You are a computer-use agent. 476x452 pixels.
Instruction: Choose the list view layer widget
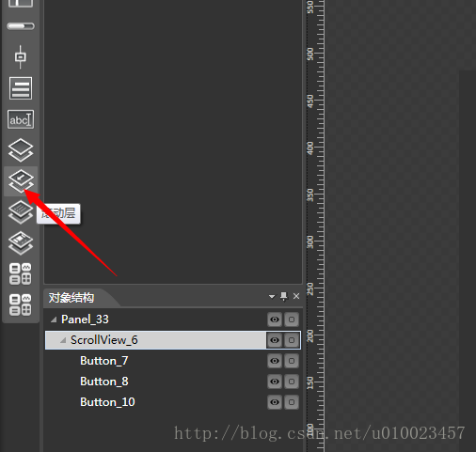coord(21,212)
